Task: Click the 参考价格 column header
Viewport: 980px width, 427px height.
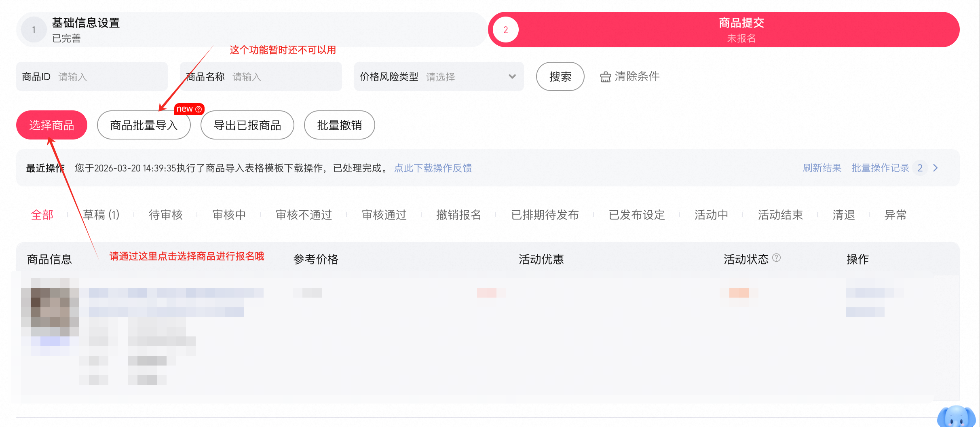Action: point(316,259)
